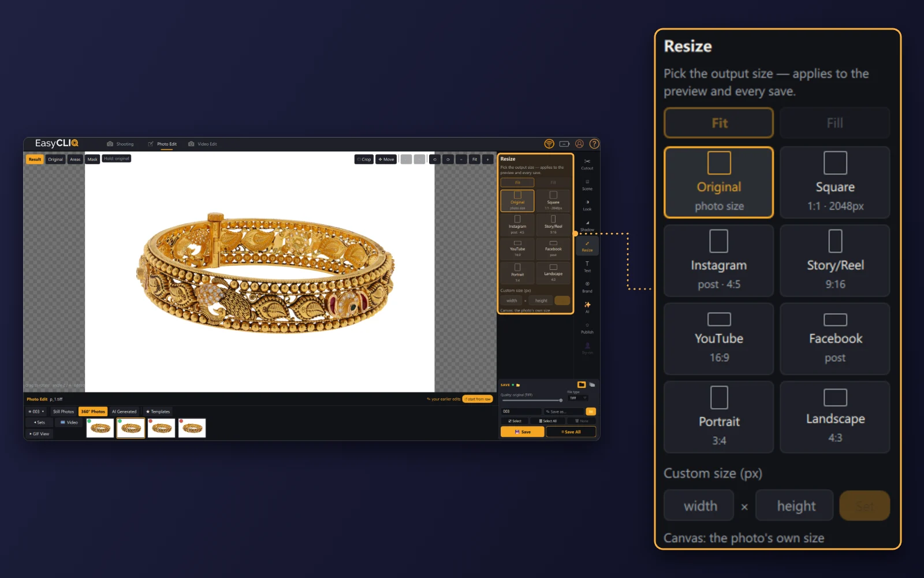Open the 003 set dropdown below the canvas
Image resolution: width=924 pixels, height=578 pixels.
(x=36, y=412)
